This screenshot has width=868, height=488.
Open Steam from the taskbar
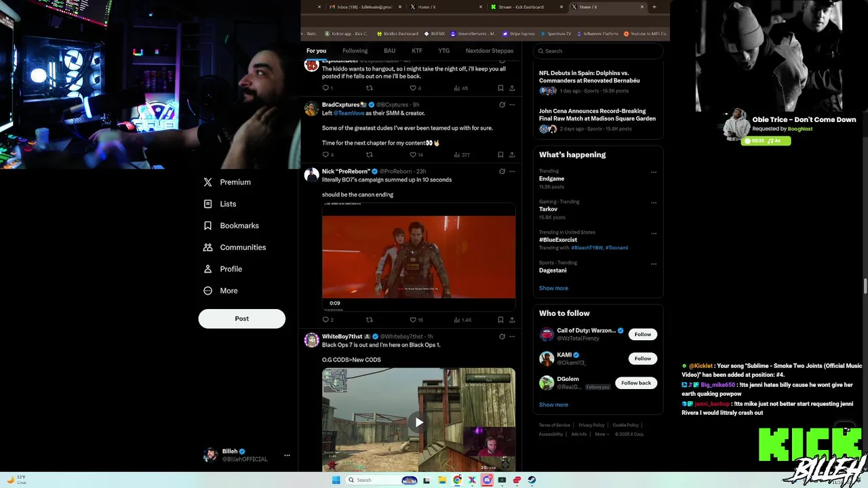(532, 480)
